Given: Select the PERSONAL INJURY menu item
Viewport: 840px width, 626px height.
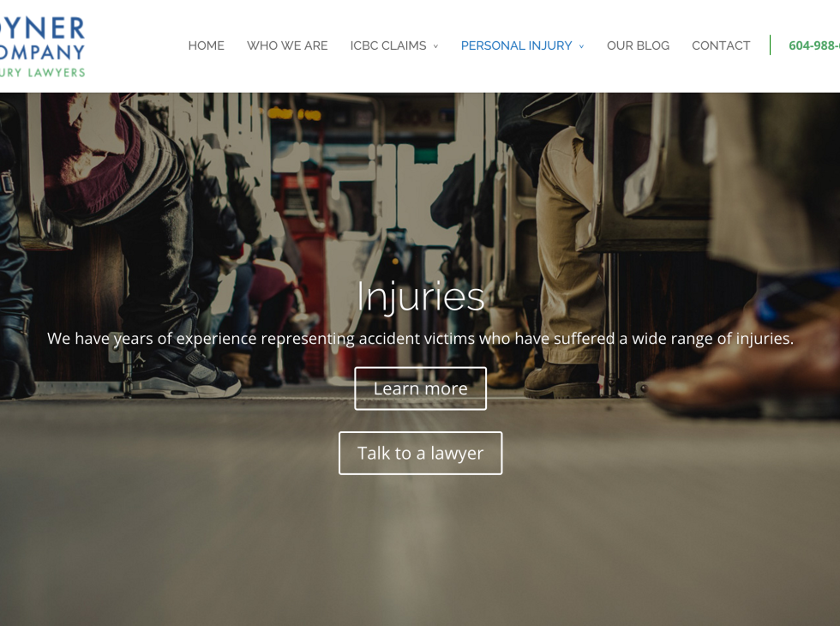Looking at the screenshot, I should 516,45.
